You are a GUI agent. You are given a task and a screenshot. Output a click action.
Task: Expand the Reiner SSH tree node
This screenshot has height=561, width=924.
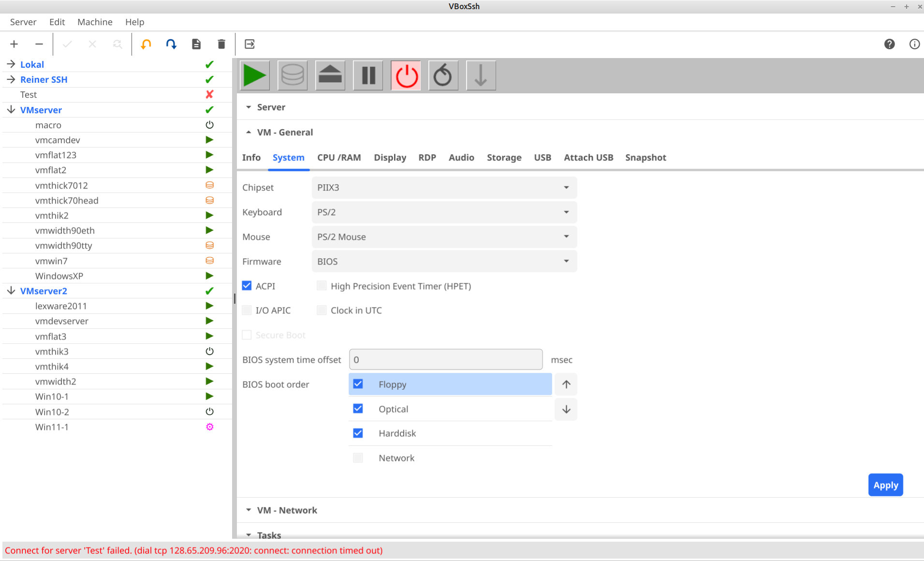[11, 79]
